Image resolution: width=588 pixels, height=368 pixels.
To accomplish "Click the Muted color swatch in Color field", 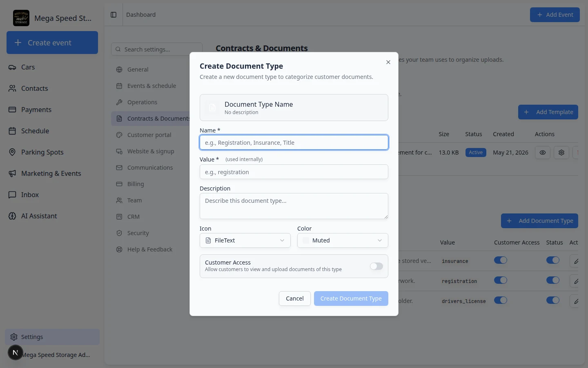I will (306, 240).
